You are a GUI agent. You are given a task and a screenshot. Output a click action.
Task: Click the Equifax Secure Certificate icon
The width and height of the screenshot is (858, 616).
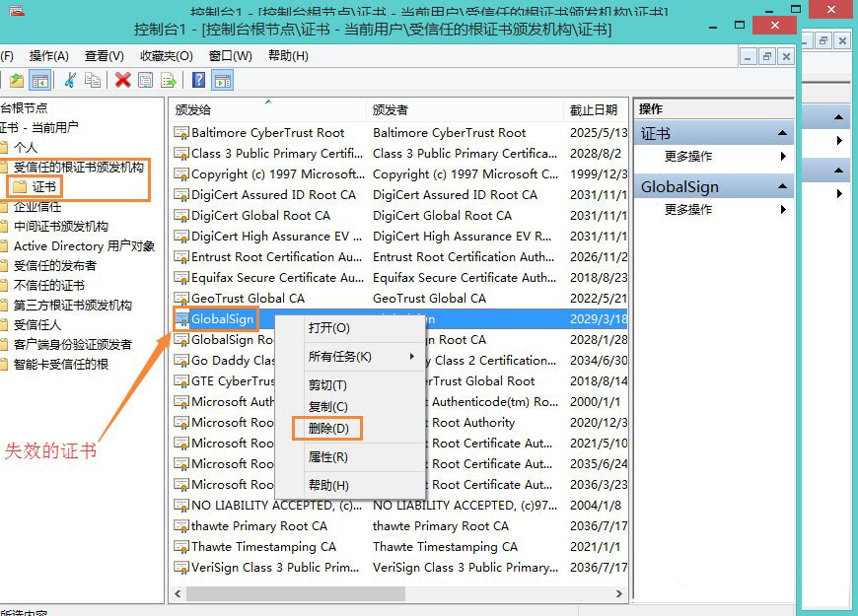click(x=181, y=278)
